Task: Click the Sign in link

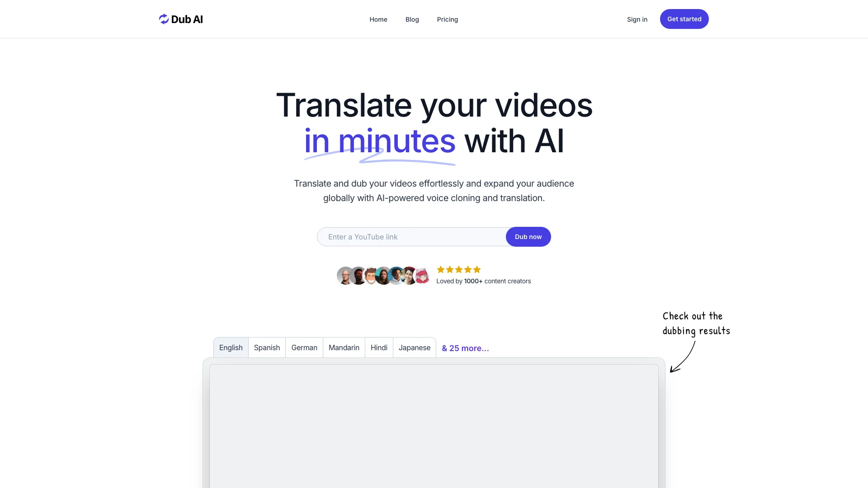Action: [x=637, y=19]
